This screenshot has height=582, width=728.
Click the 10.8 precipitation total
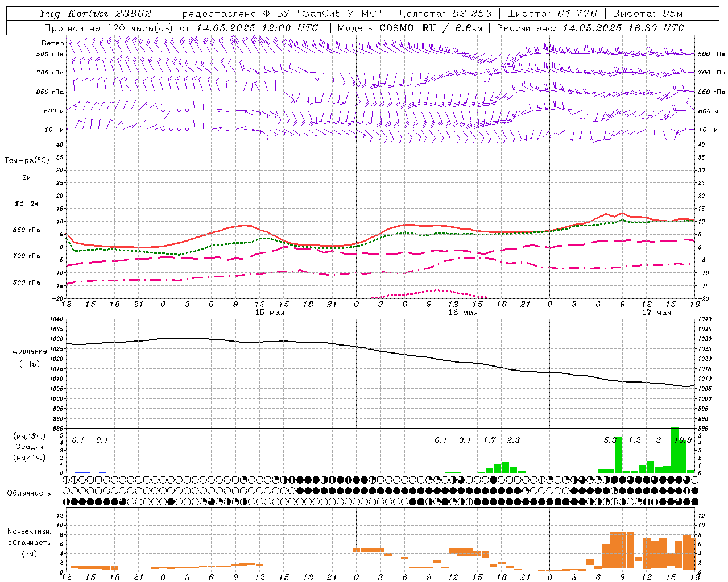(682, 440)
